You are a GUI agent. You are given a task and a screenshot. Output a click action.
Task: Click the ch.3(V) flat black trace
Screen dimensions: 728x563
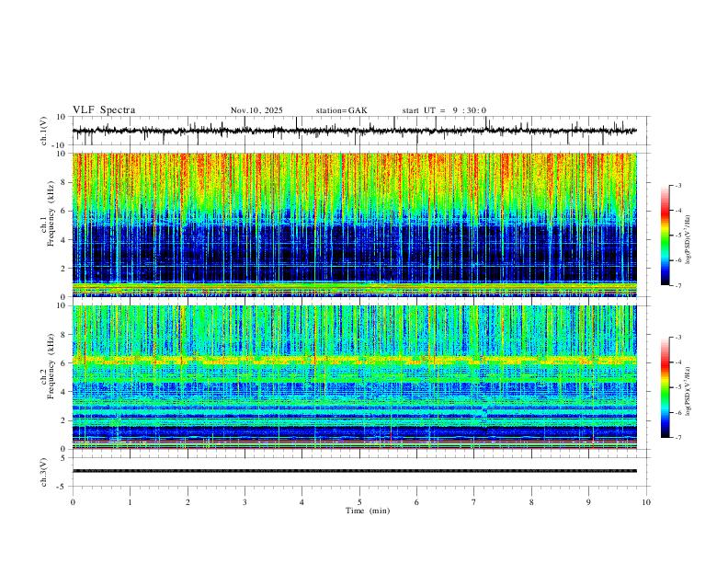pyautogui.click(x=355, y=471)
